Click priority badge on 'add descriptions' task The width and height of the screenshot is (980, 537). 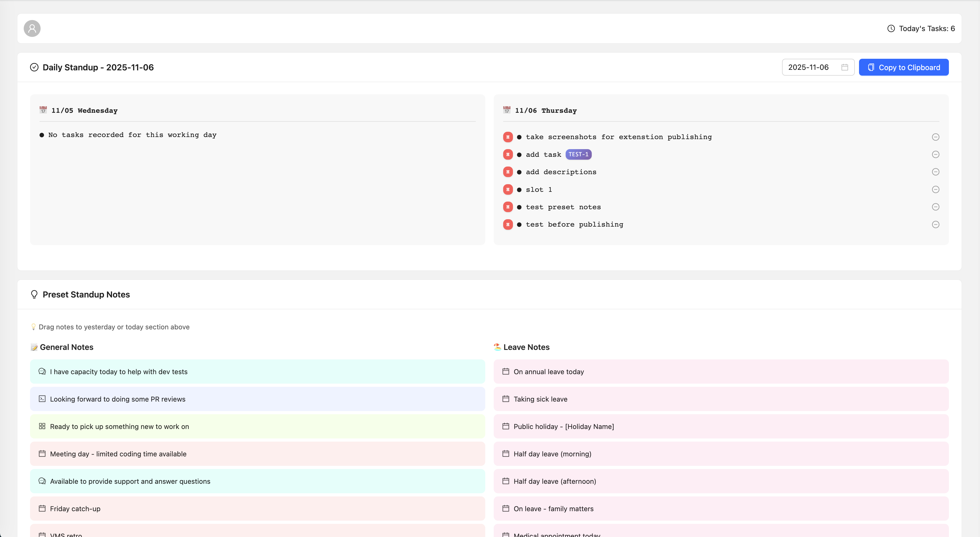pos(508,172)
